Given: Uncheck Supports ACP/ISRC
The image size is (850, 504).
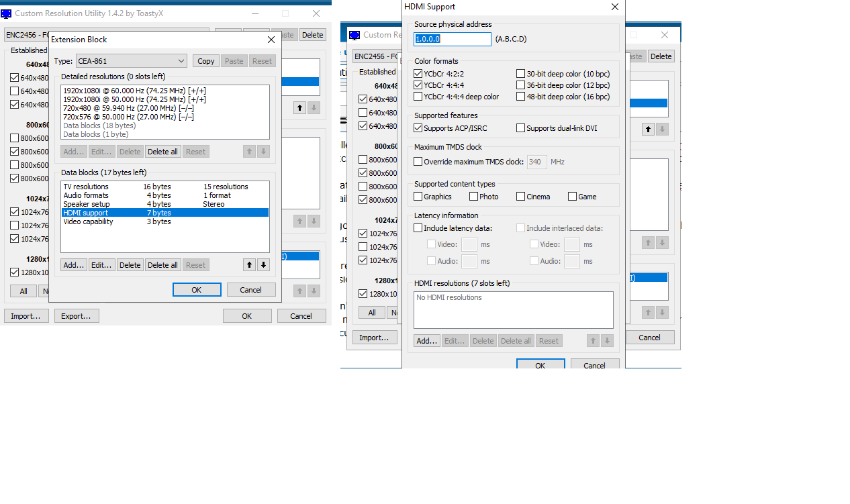Looking at the screenshot, I should click(x=418, y=128).
